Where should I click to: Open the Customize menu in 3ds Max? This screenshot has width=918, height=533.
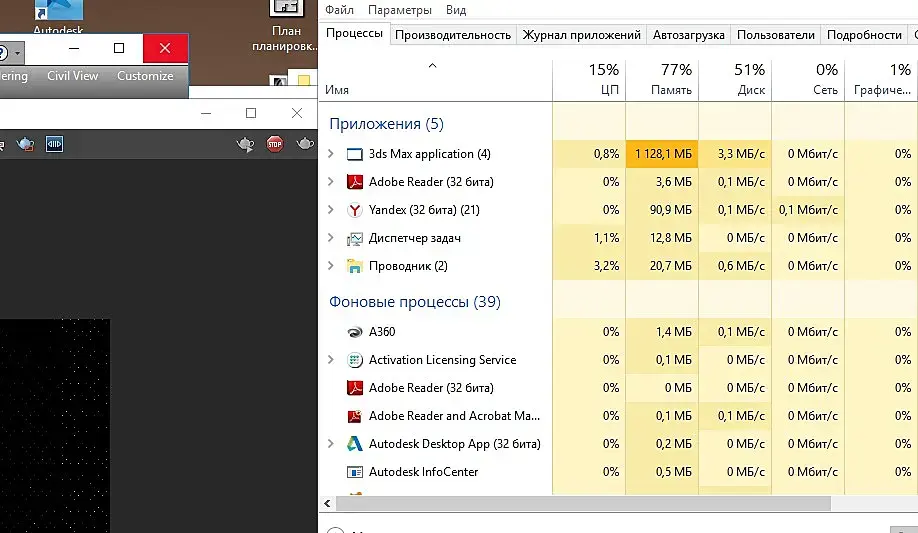click(x=145, y=76)
